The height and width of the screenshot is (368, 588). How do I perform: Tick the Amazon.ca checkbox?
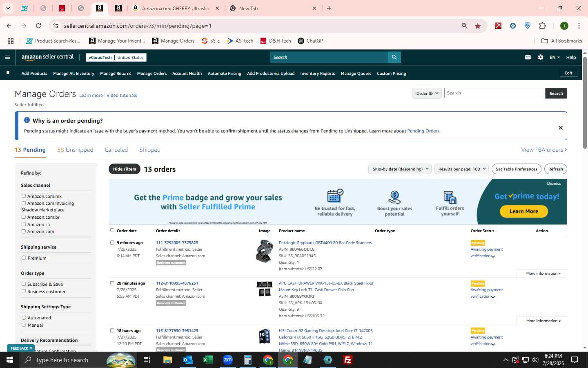click(x=24, y=224)
